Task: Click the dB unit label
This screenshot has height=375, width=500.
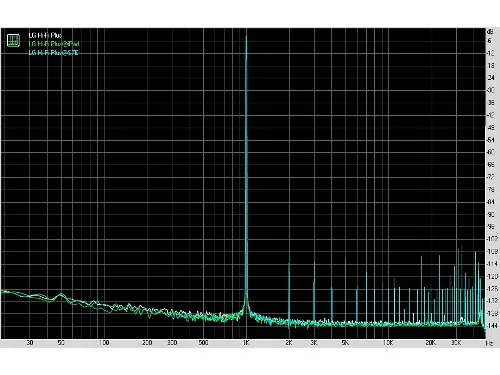Action: click(490, 32)
